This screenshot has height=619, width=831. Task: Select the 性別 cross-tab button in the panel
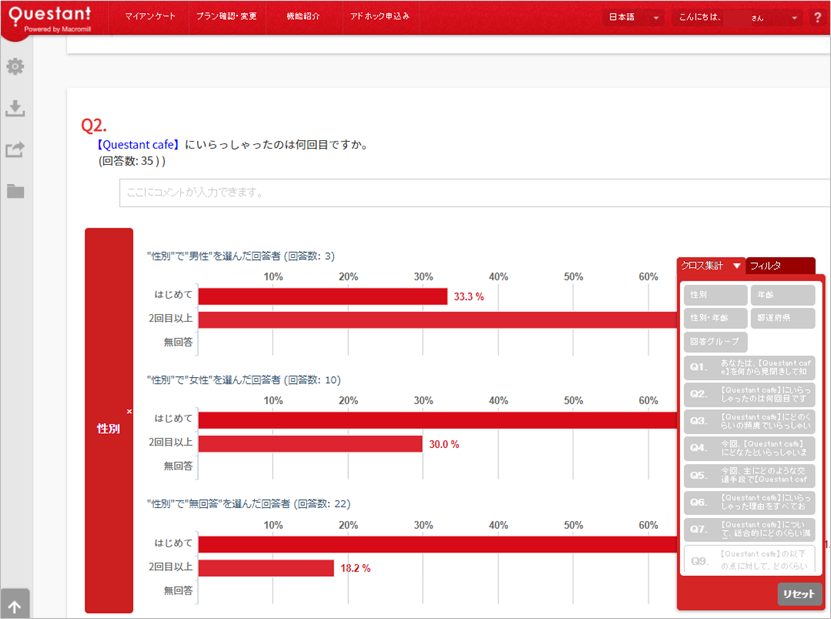click(x=715, y=295)
